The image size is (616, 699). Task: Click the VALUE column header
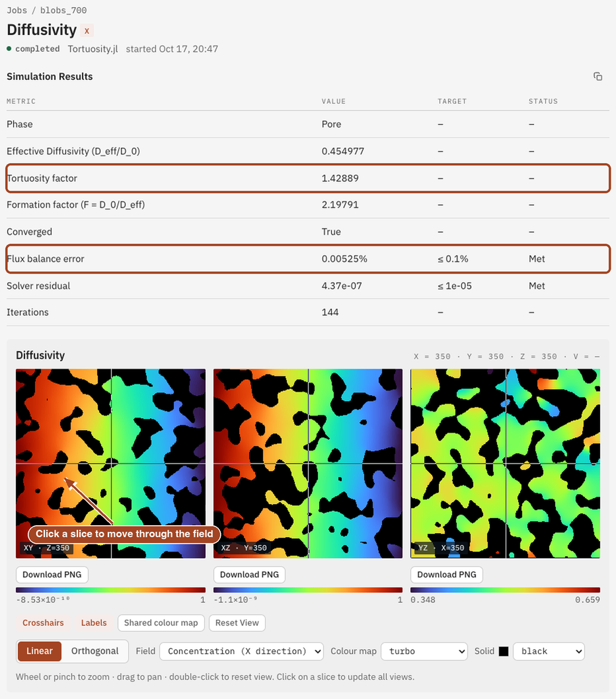click(x=334, y=101)
